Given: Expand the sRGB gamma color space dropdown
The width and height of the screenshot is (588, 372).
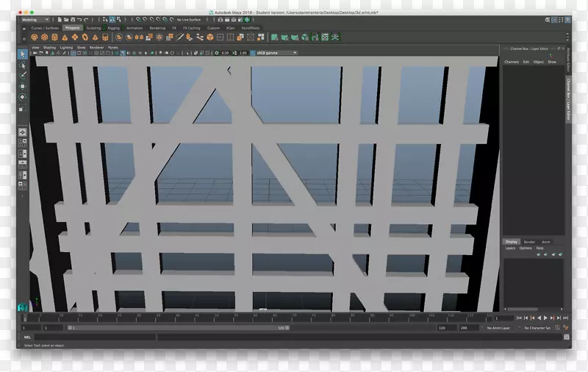Looking at the screenshot, I should click(272, 53).
